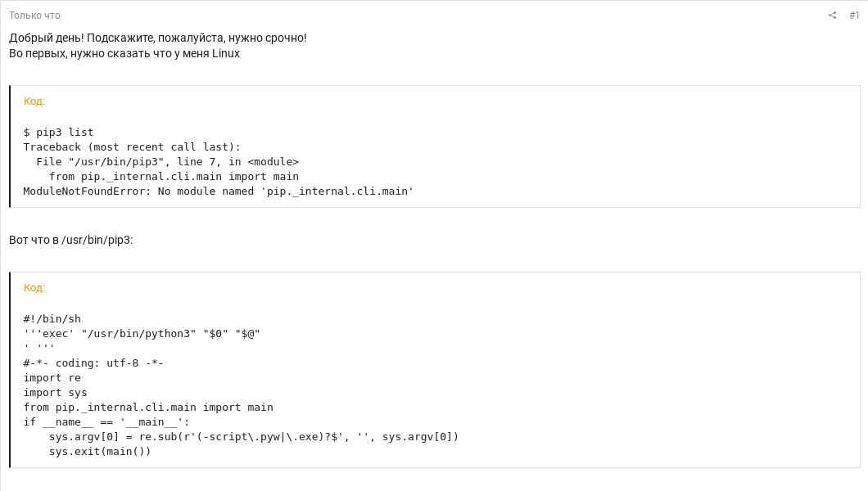This screenshot has width=868, height=491.
Task: Click the 'Traceback (most recent call last):' line
Action: [x=133, y=147]
